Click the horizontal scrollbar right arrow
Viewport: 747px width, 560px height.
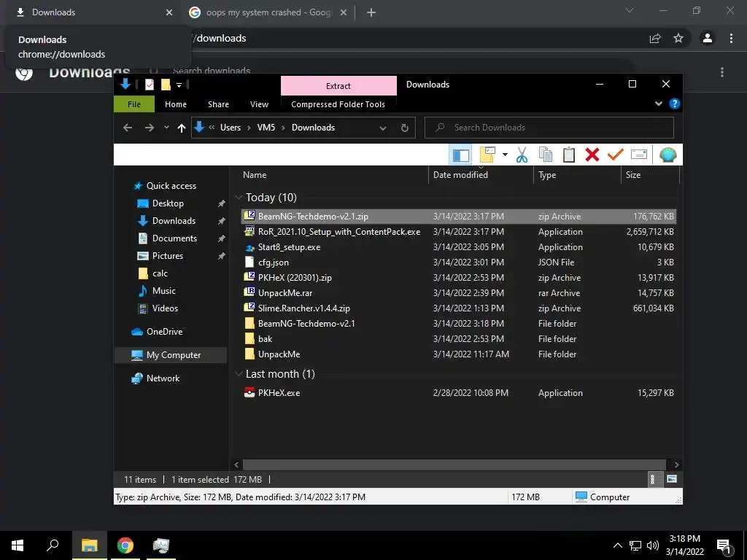(676, 464)
